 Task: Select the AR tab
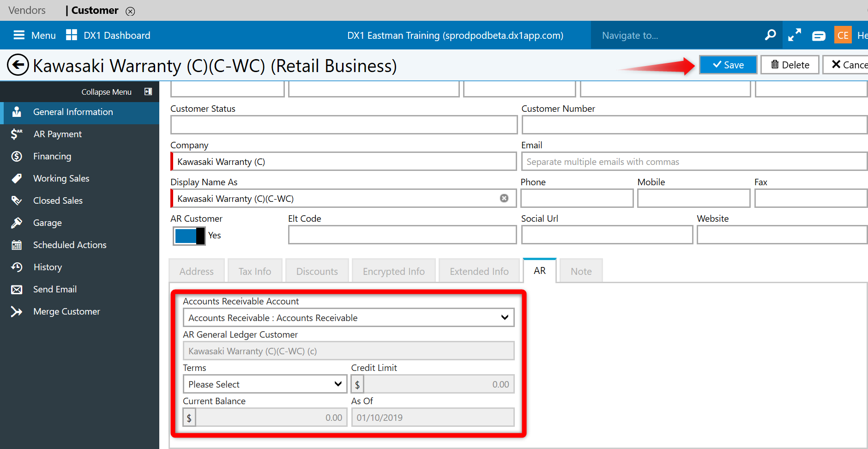(540, 271)
